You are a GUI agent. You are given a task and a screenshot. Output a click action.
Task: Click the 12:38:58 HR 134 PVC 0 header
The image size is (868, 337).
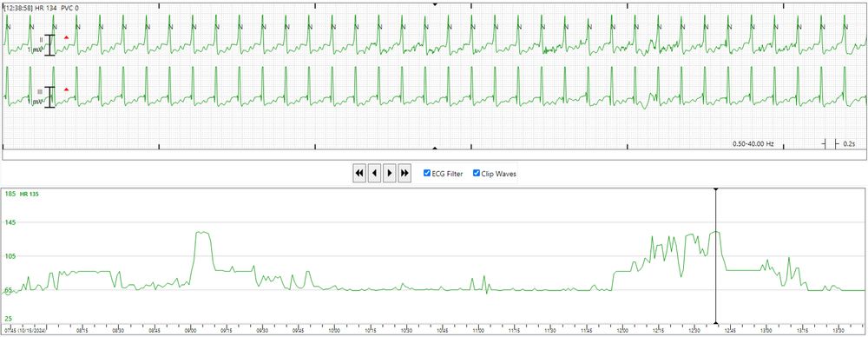click(x=41, y=9)
